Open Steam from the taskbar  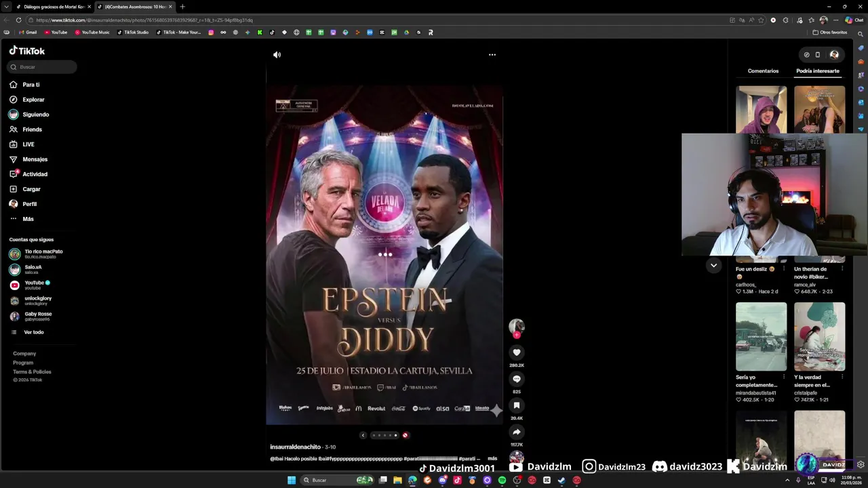click(561, 481)
